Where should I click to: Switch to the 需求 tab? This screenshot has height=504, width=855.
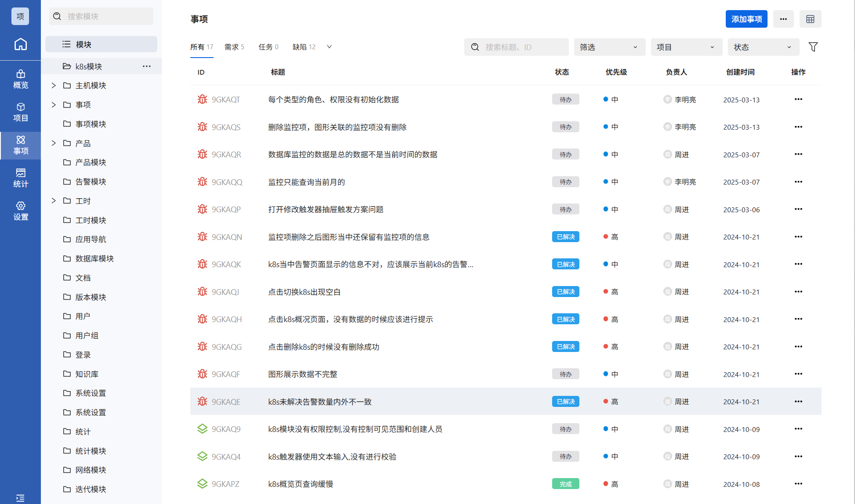coord(234,47)
